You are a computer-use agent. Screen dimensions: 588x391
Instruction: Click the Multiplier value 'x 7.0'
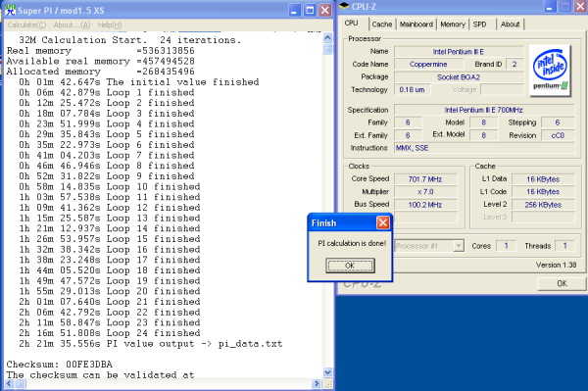click(x=425, y=191)
